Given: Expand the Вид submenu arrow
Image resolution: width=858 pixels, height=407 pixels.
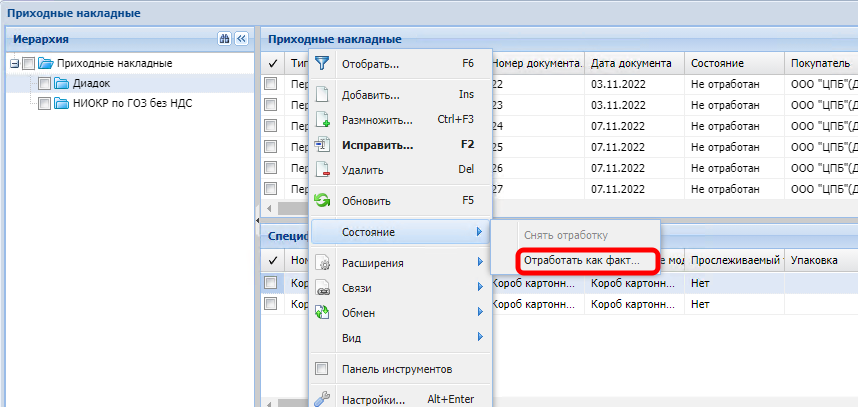Looking at the screenshot, I should coord(480,338).
